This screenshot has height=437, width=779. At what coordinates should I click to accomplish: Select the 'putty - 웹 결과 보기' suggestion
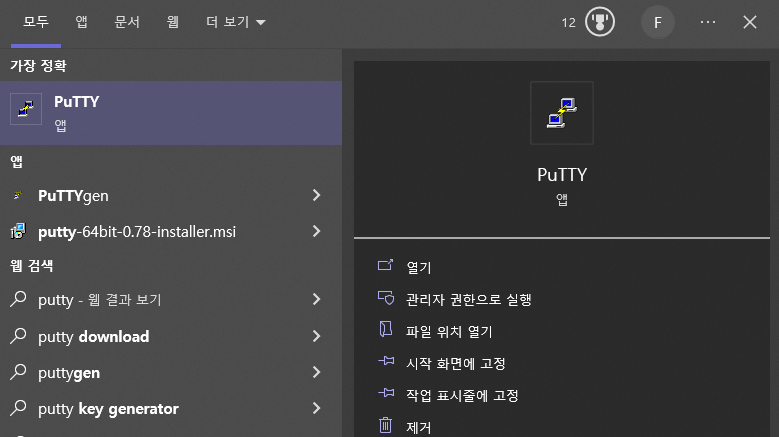click(171, 299)
